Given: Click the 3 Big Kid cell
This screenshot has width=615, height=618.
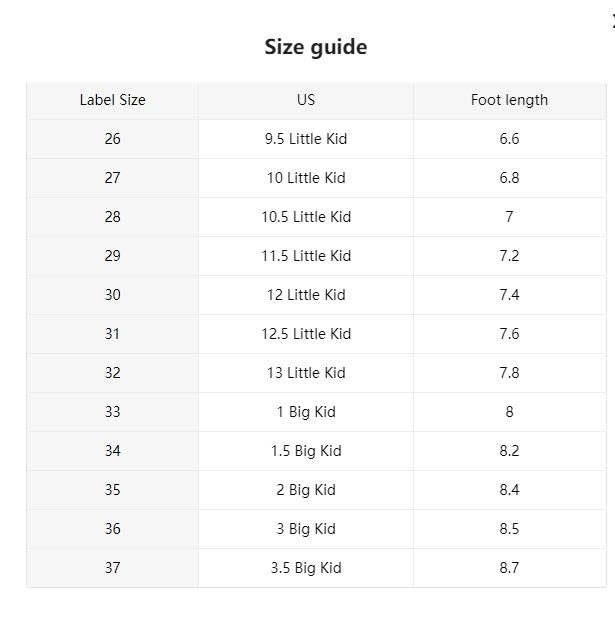Looking at the screenshot, I should [x=306, y=529].
